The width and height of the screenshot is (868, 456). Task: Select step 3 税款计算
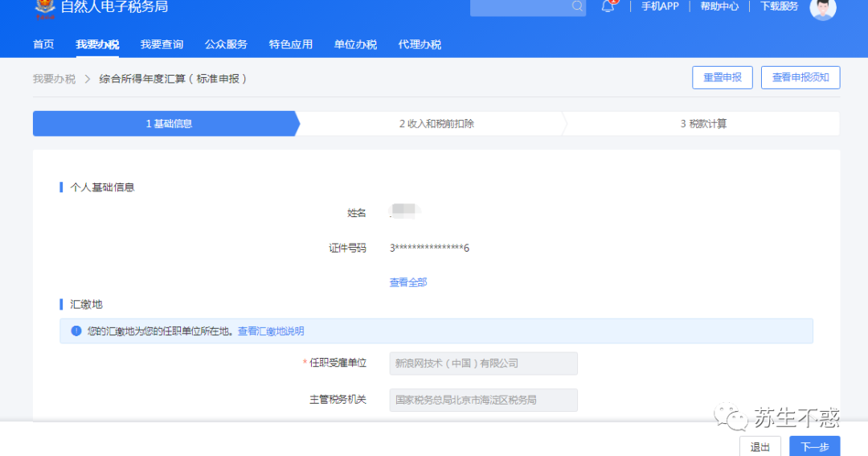click(703, 124)
